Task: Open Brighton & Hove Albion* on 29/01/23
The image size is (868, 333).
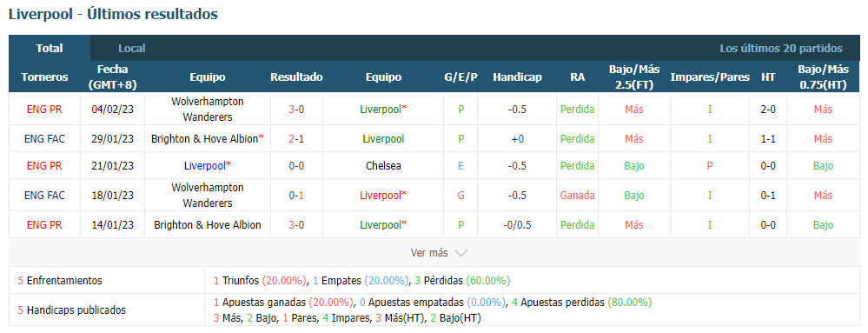Action: [x=208, y=139]
